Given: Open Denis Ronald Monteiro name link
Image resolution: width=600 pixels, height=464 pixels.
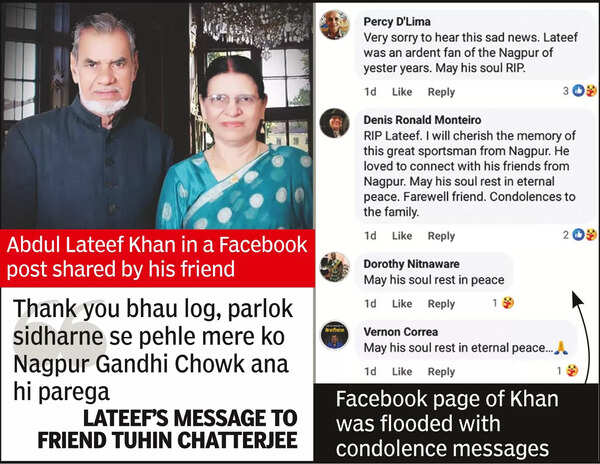Looking at the screenshot, I should pyautogui.click(x=422, y=120).
